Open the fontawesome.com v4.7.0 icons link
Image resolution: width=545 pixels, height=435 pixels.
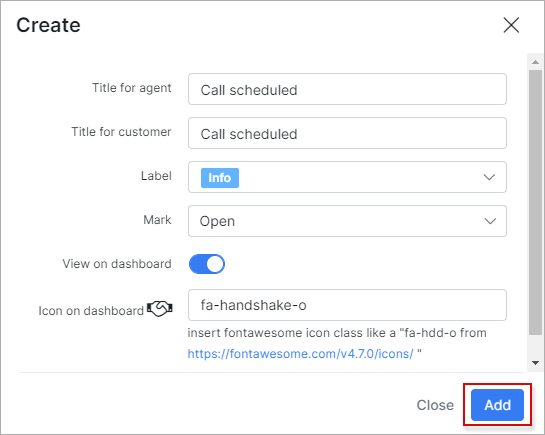point(300,354)
